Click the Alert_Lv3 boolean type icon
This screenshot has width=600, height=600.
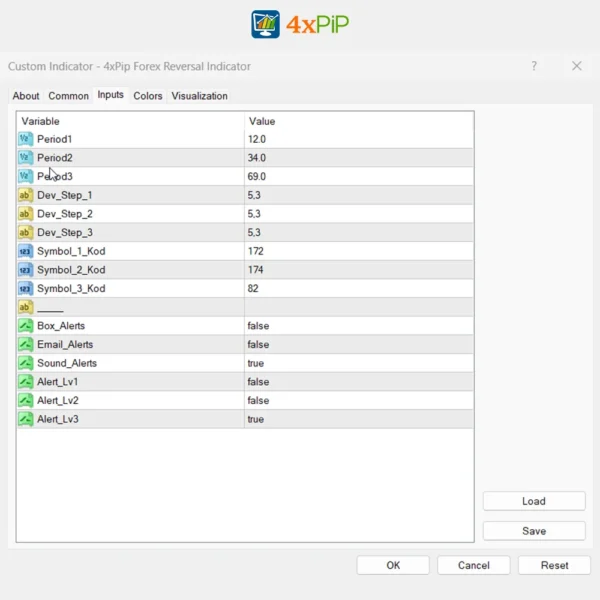point(25,419)
